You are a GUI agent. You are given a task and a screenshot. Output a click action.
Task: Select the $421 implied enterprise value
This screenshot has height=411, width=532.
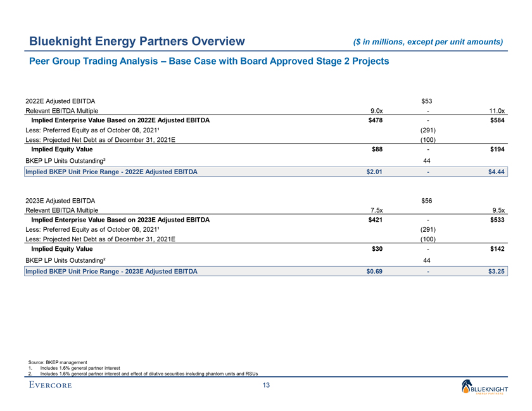click(x=375, y=220)
